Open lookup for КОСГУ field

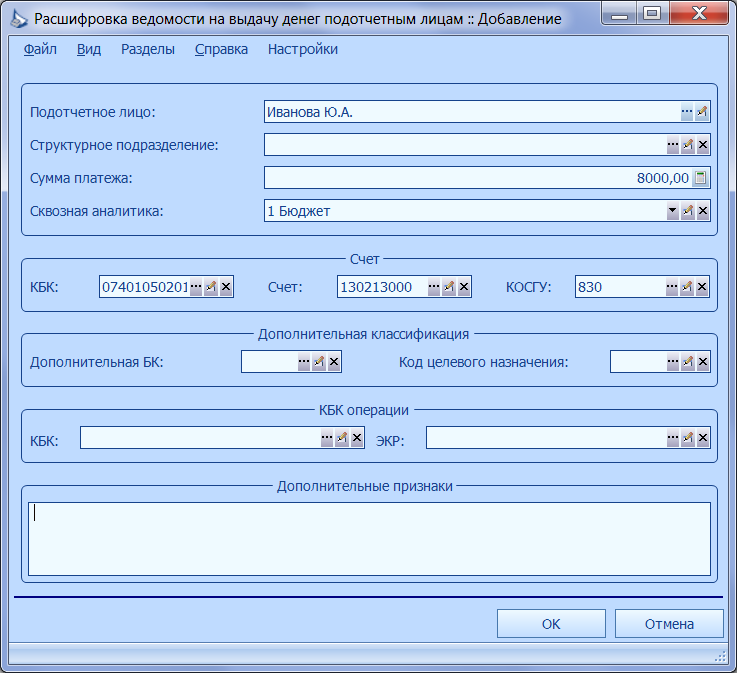tap(672, 287)
